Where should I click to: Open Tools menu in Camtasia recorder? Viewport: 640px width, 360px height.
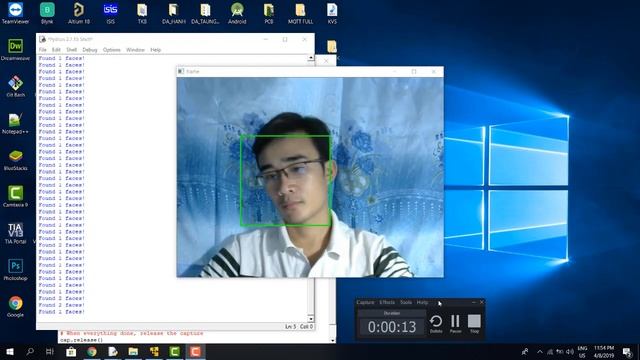click(406, 302)
